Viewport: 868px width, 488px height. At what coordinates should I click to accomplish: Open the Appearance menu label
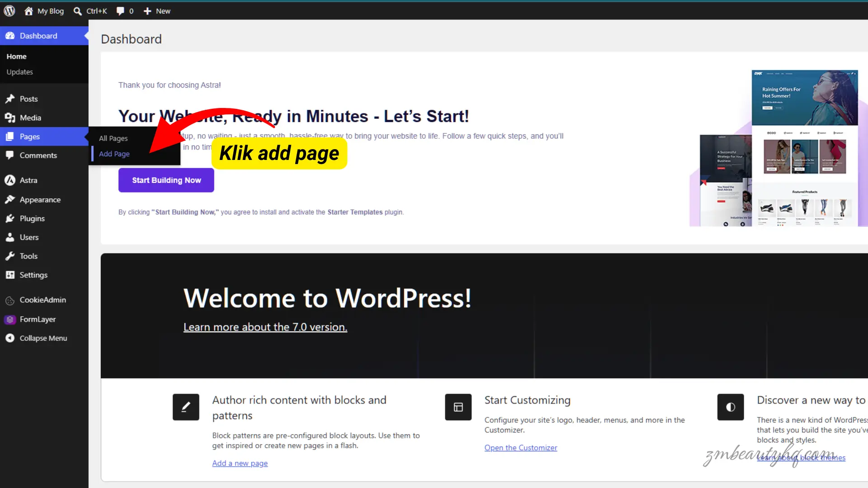[x=40, y=199]
